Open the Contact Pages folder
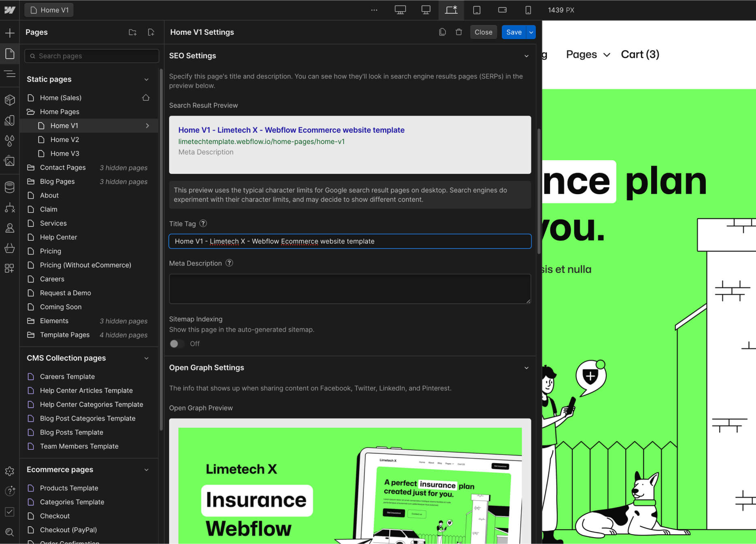Viewport: 756px width, 544px height. 63,167
